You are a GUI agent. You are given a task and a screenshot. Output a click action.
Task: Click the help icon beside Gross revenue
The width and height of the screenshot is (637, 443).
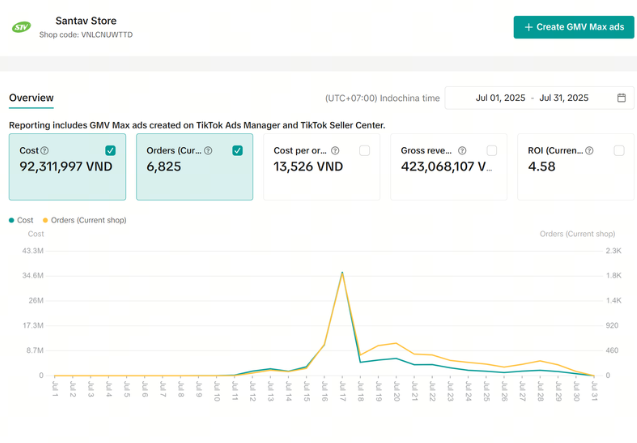pyautogui.click(x=462, y=150)
